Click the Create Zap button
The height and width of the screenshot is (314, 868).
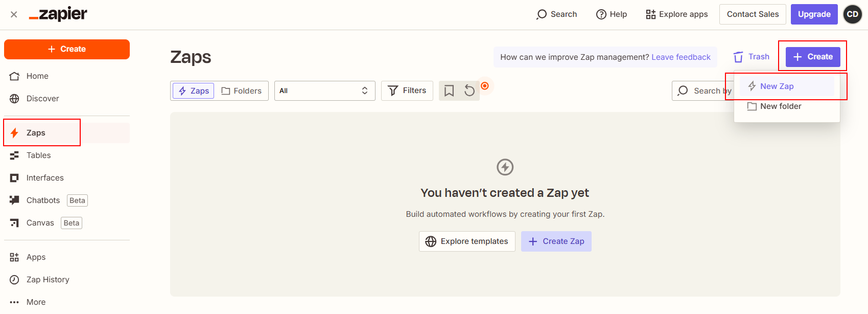556,241
